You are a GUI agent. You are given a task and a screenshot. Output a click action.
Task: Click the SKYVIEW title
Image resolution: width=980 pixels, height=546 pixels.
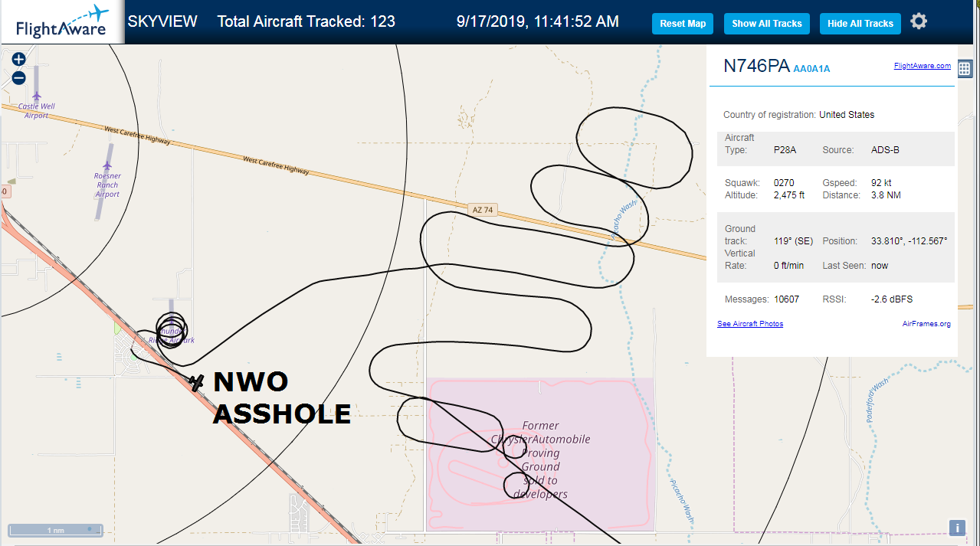click(x=162, y=21)
